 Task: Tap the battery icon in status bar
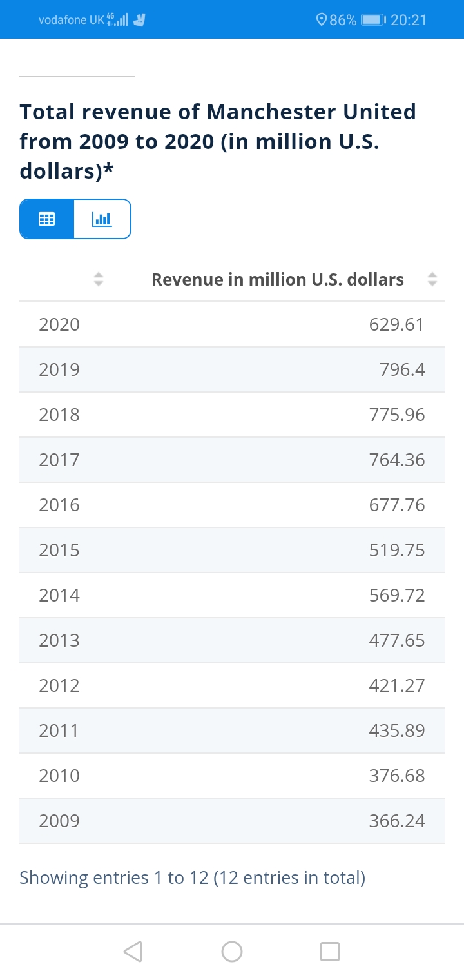pyautogui.click(x=372, y=20)
